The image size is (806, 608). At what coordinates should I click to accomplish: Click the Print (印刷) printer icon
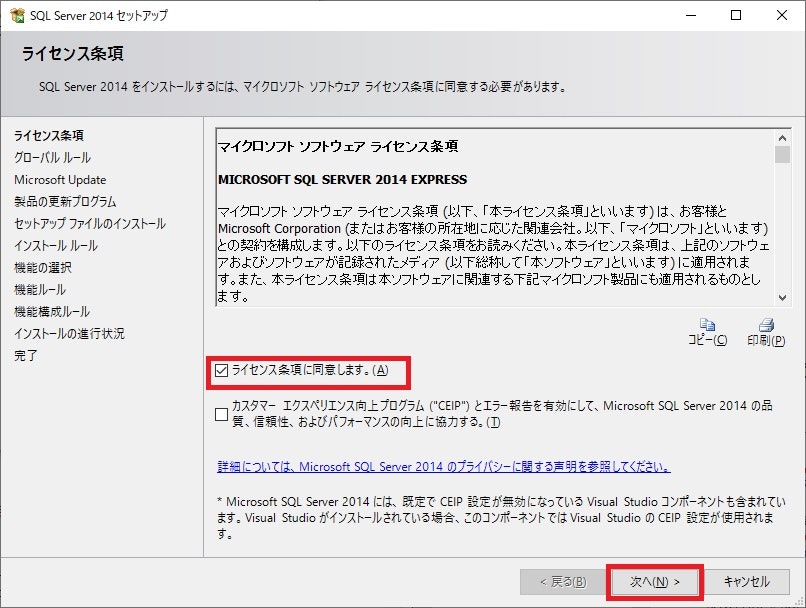(766, 325)
